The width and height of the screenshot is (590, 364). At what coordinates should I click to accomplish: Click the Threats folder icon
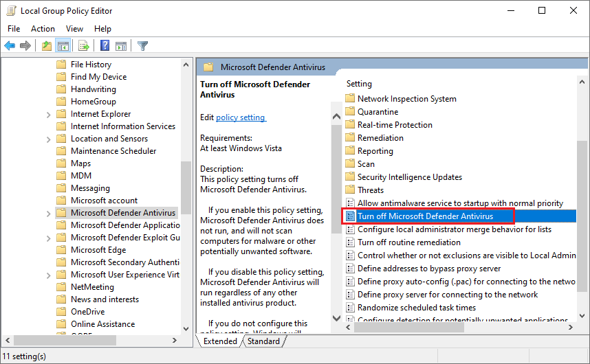coord(350,190)
